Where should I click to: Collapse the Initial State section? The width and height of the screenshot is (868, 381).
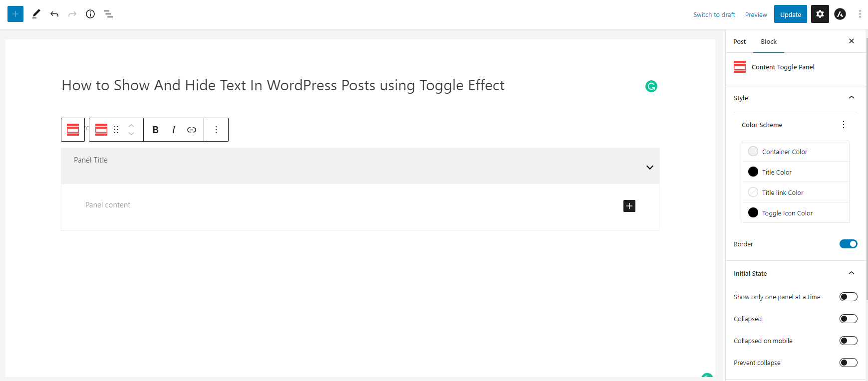[852, 273]
